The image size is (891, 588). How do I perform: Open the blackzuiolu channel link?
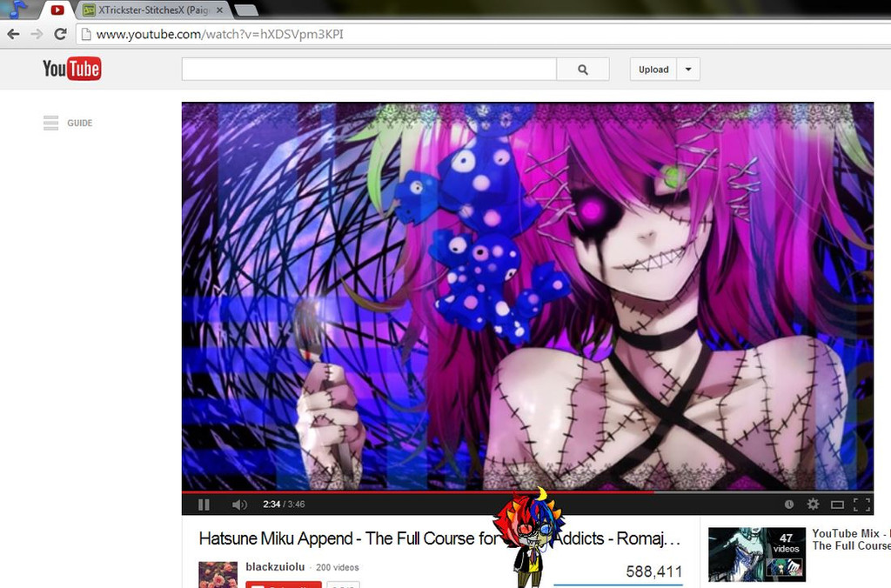[275, 566]
